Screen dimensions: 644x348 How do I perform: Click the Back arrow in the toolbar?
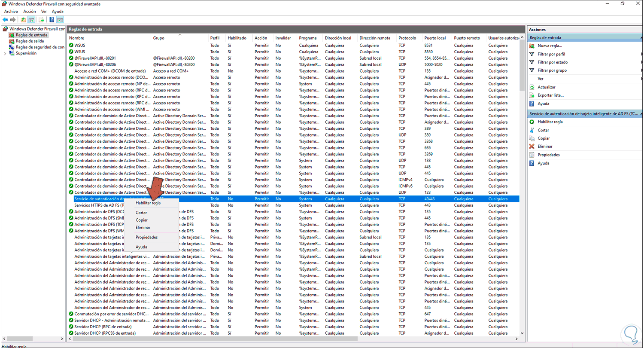pyautogui.click(x=5, y=19)
